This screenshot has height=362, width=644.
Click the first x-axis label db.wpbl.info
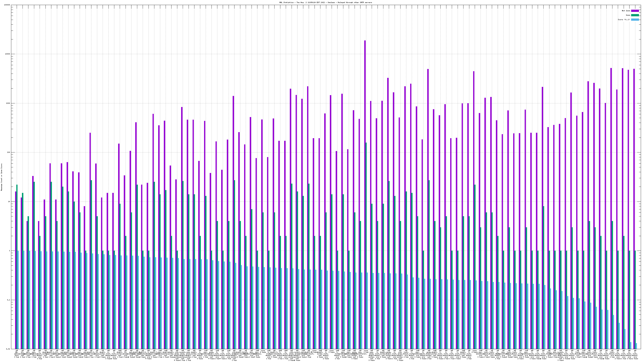pyautogui.click(x=17, y=354)
